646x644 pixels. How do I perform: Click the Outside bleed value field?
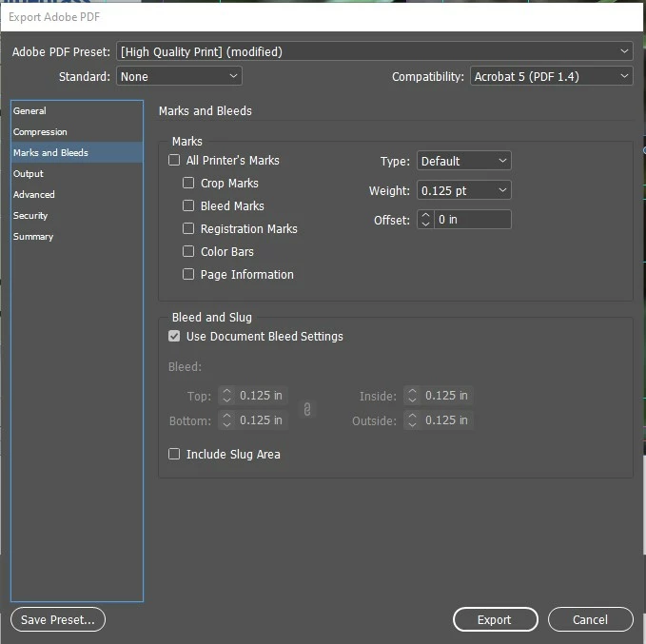[x=446, y=420]
